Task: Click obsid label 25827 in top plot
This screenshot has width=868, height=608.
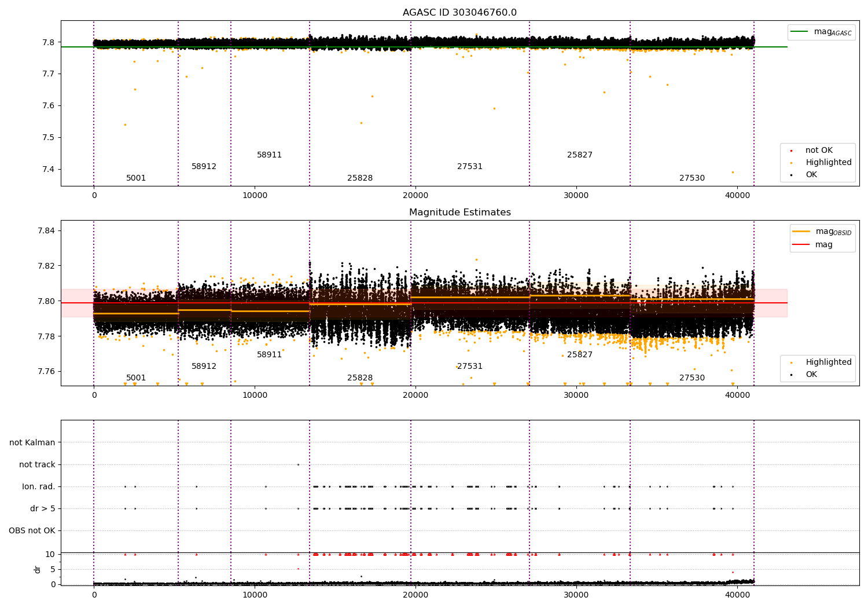Action: [580, 155]
